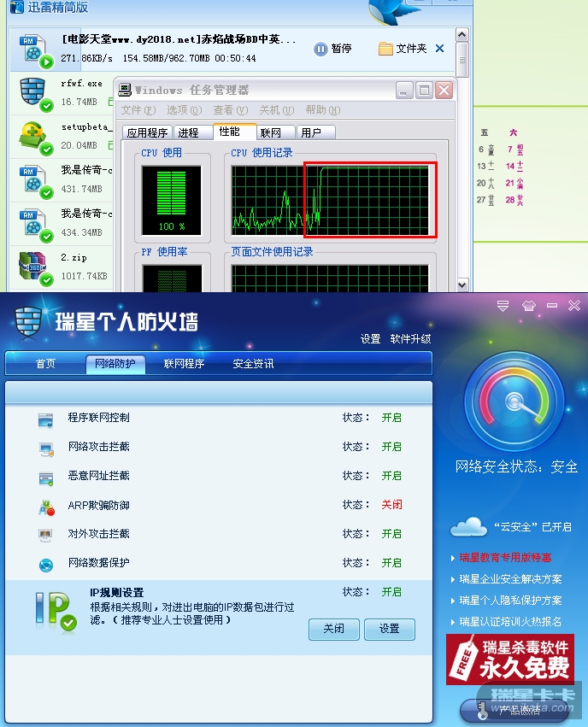The height and width of the screenshot is (727, 588).
Task: Pause the 赤焰战场 download with 暂停
Action: pyautogui.click(x=333, y=49)
